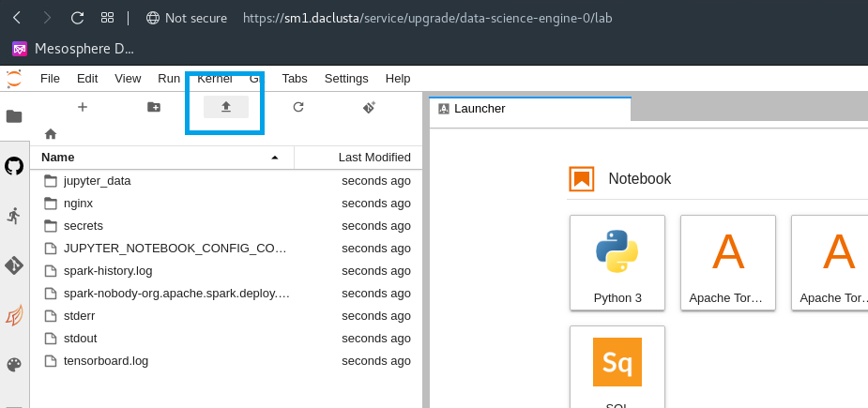Create a new folder with the folder-plus icon

pyautogui.click(x=154, y=107)
